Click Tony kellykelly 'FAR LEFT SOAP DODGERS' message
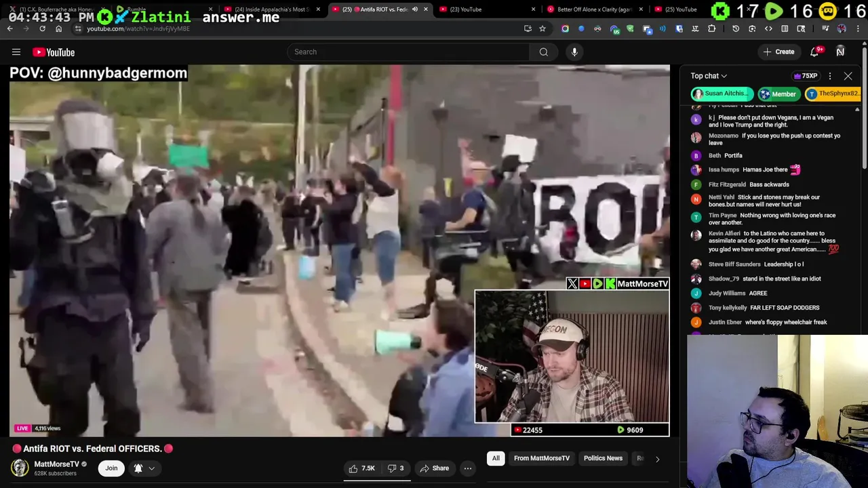The image size is (868, 488). click(785, 308)
